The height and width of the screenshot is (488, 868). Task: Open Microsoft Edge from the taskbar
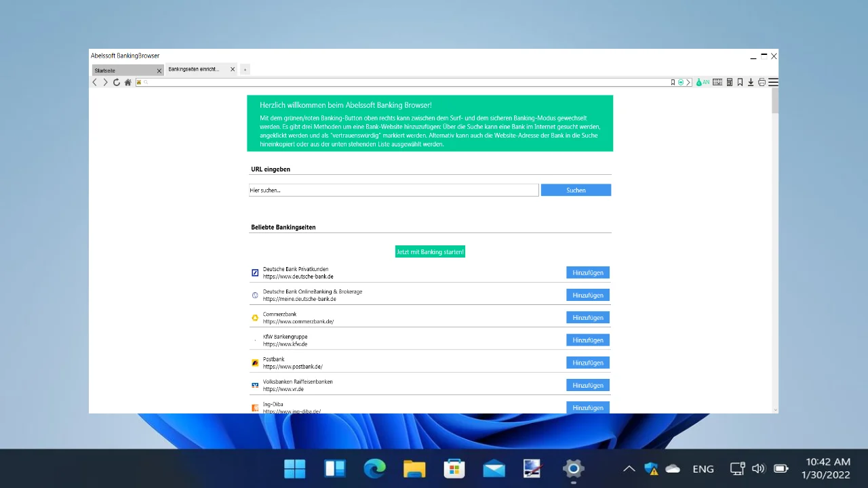(374, 468)
